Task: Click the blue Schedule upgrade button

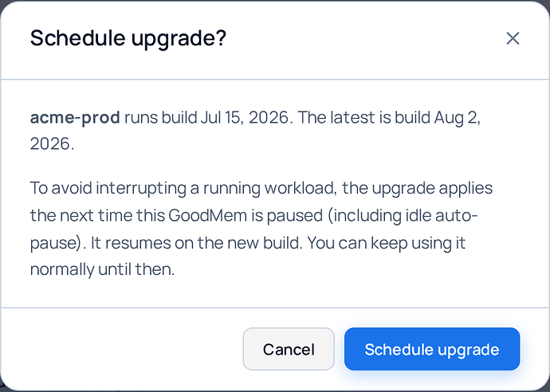Action: (x=432, y=349)
